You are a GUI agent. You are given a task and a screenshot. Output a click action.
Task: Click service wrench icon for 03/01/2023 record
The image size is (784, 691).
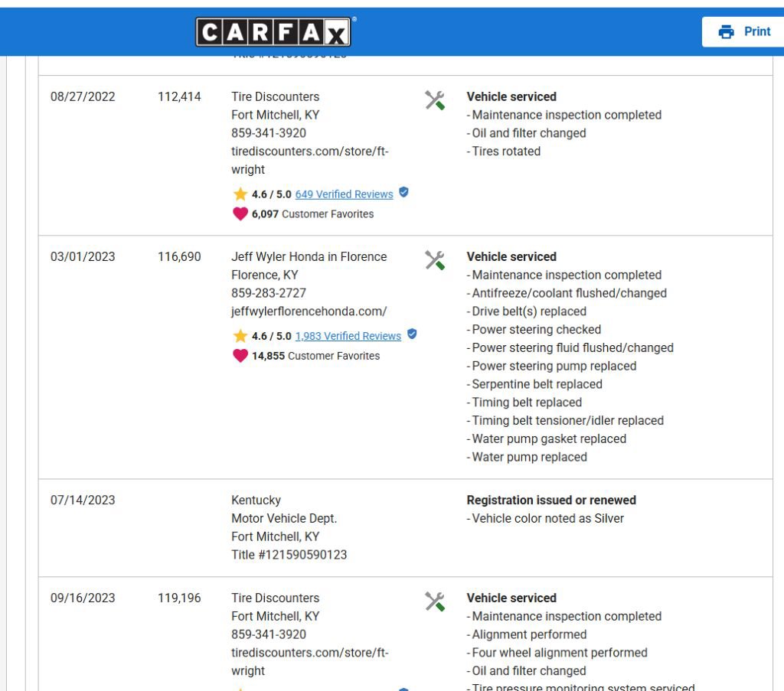[x=435, y=260]
